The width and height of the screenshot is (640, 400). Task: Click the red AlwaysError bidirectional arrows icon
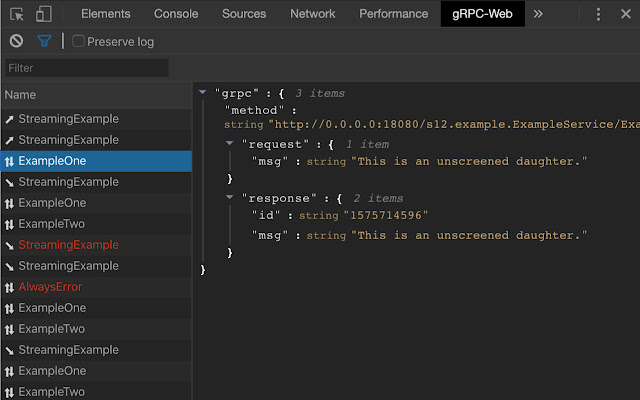[x=9, y=287]
